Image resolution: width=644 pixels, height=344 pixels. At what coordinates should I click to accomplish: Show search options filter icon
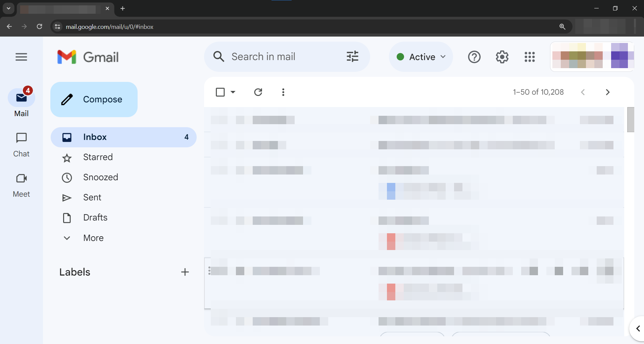point(352,57)
